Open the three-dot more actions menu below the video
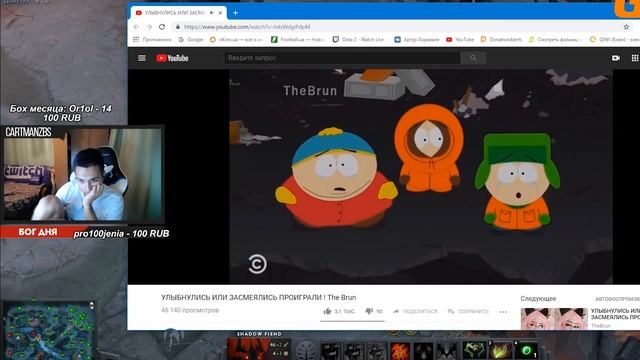The height and width of the screenshot is (360, 640). coord(503,311)
